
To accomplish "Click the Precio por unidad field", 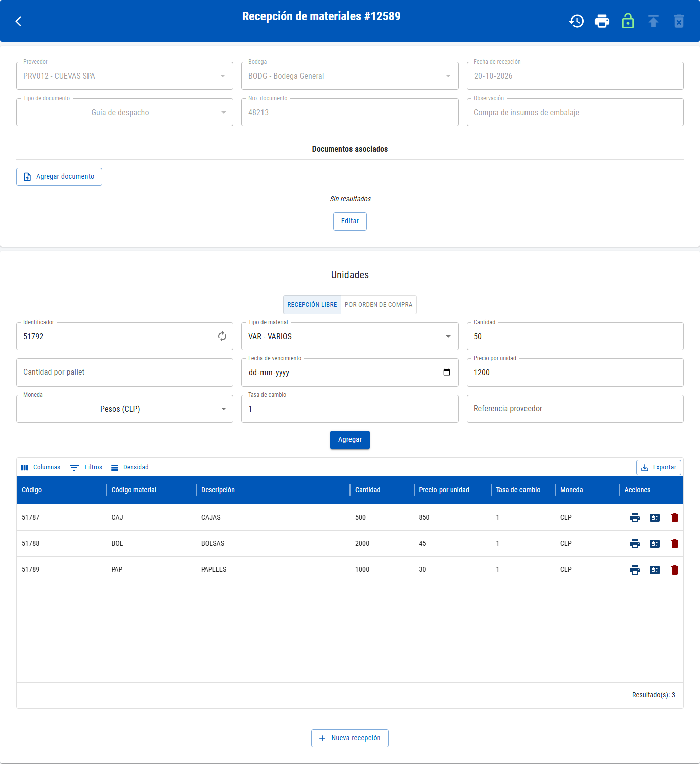I will pyautogui.click(x=575, y=372).
